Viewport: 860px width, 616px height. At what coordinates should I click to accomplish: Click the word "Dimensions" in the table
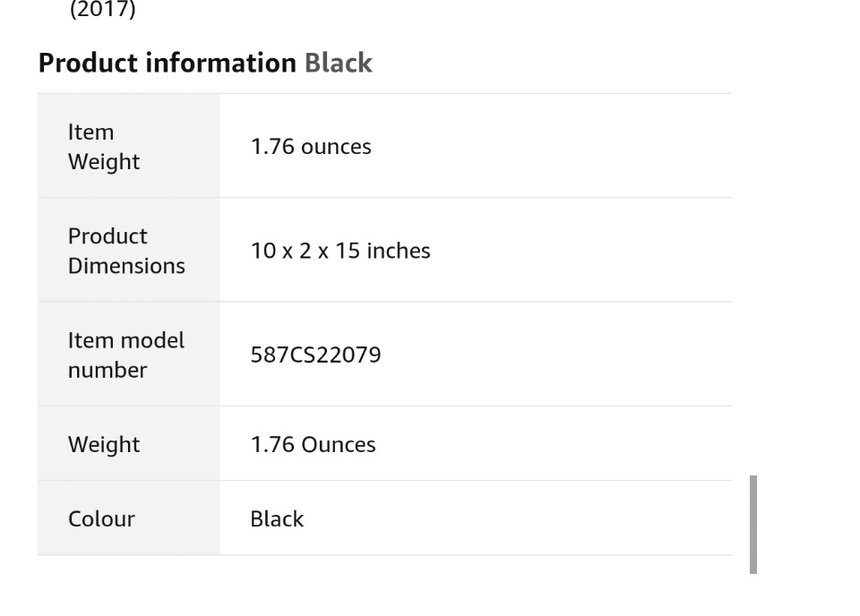(126, 266)
